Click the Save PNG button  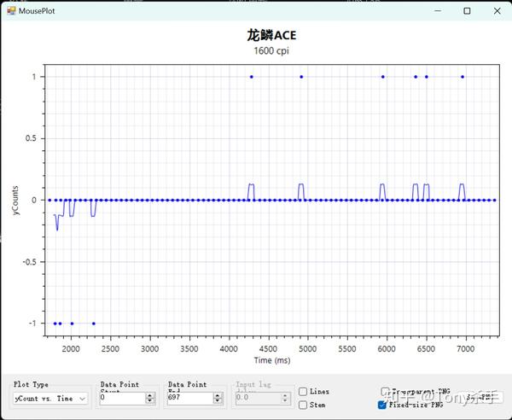480,398
